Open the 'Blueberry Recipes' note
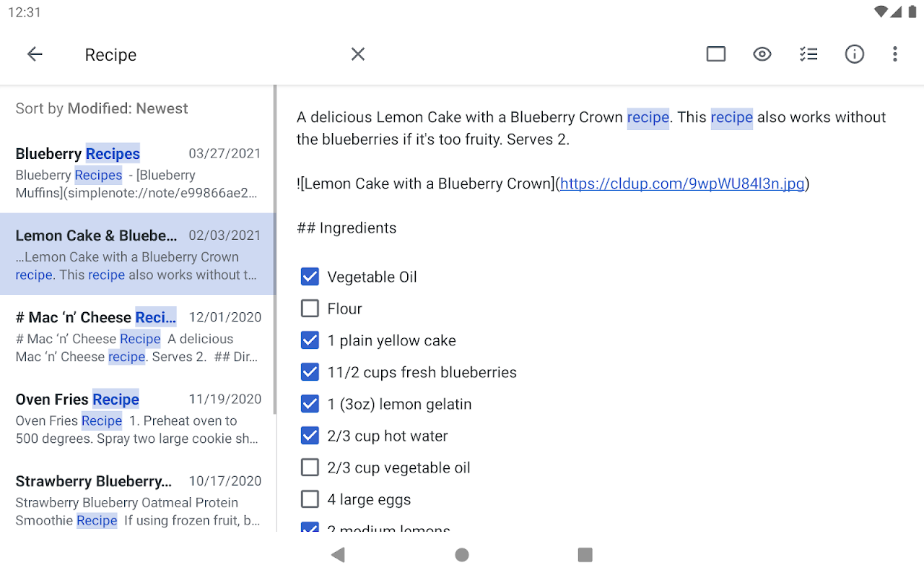The image size is (924, 578). [137, 172]
